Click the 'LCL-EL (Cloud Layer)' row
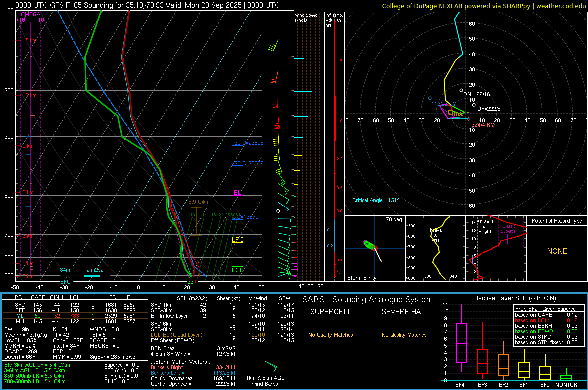Image resolution: width=588 pixels, height=390 pixels. (x=222, y=335)
